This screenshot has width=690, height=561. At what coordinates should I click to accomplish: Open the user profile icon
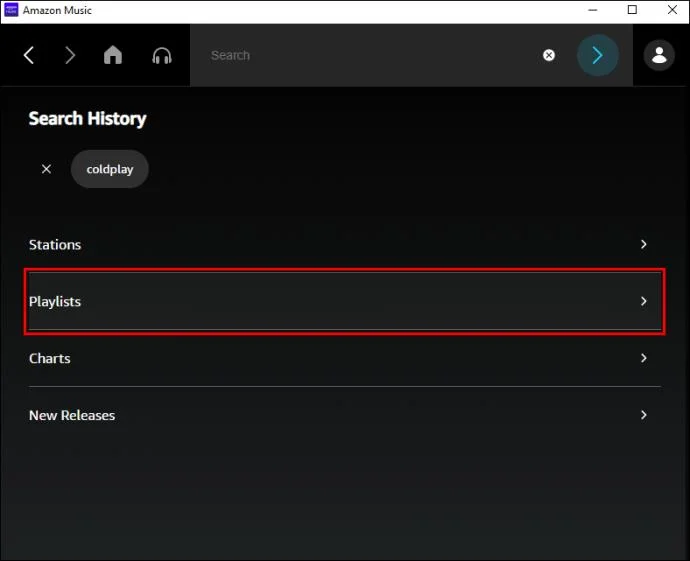click(x=659, y=55)
